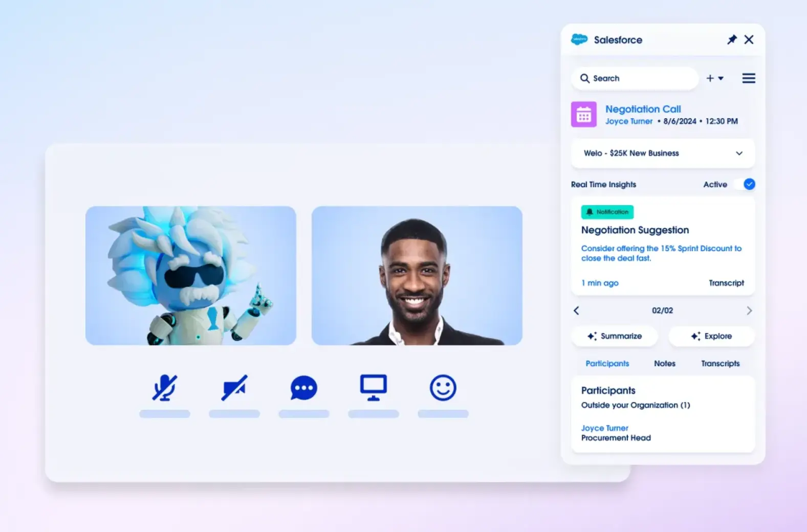Image resolution: width=807 pixels, height=532 pixels.
Task: Toggle Real Time Insights Active switch
Action: click(x=745, y=184)
